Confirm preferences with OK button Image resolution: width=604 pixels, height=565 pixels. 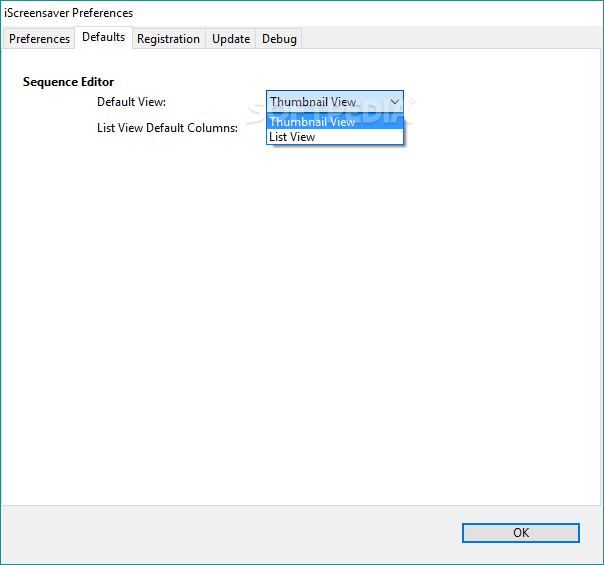click(x=521, y=533)
